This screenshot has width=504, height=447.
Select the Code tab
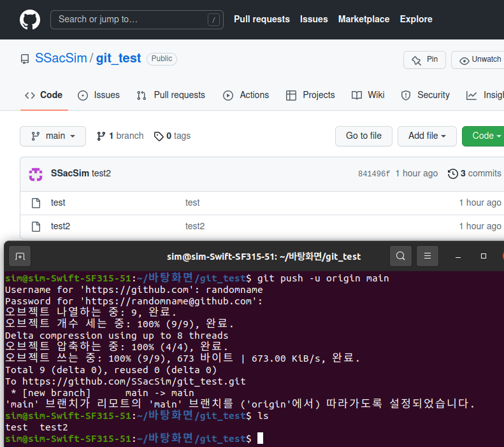44,95
